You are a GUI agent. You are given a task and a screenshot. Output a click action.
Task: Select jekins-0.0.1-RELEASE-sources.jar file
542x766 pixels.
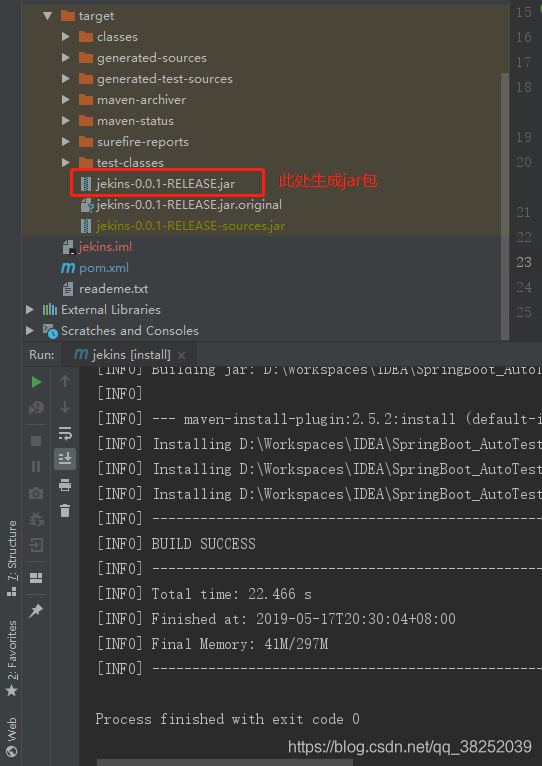point(191,226)
